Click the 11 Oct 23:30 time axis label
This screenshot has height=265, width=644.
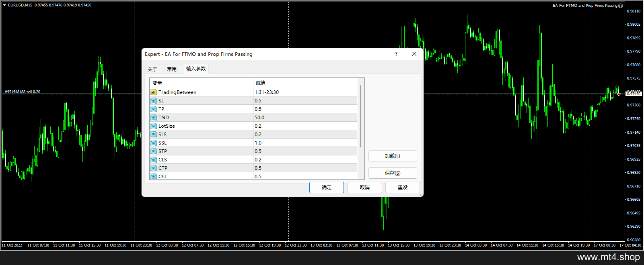click(141, 245)
